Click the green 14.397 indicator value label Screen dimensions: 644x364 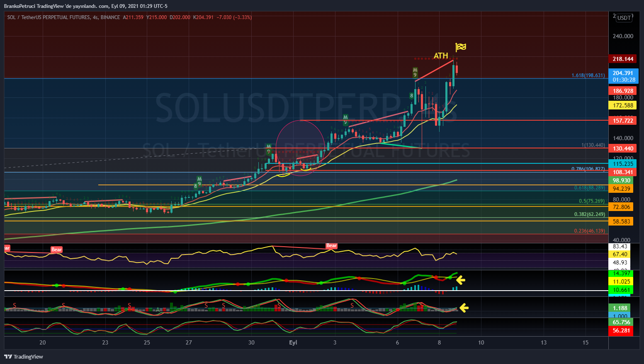coord(621,273)
